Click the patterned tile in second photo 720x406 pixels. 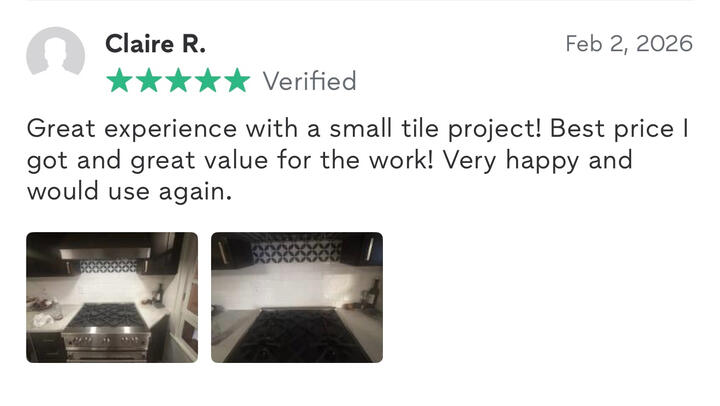point(297,253)
